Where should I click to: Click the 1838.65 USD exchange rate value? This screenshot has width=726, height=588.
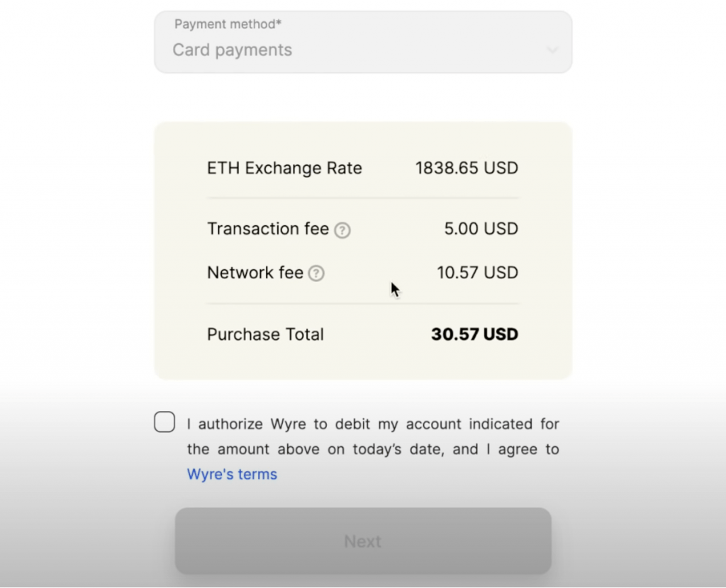[467, 168]
